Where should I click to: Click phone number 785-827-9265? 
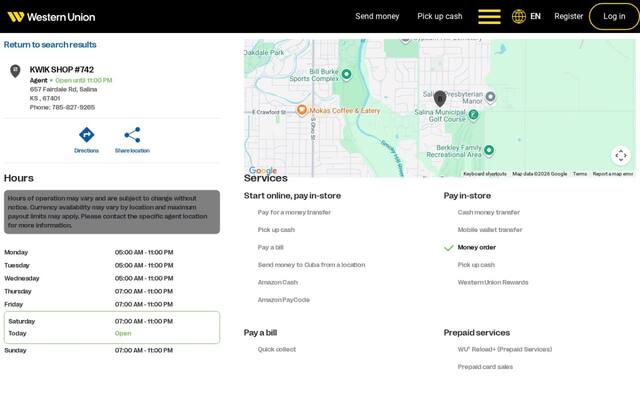pos(73,107)
